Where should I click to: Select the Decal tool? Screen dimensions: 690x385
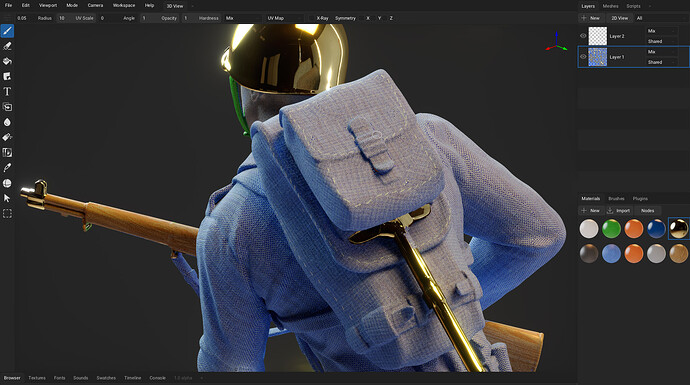click(7, 77)
